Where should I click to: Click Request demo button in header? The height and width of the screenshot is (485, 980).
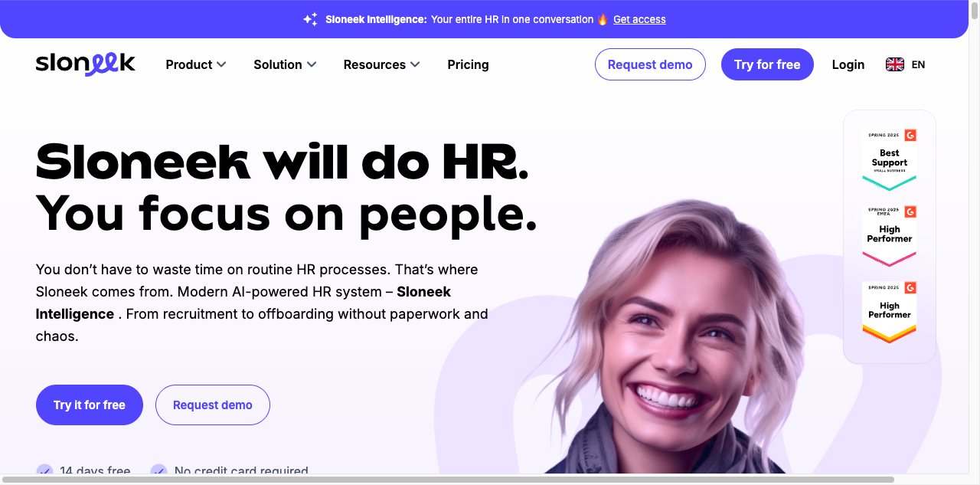click(650, 64)
